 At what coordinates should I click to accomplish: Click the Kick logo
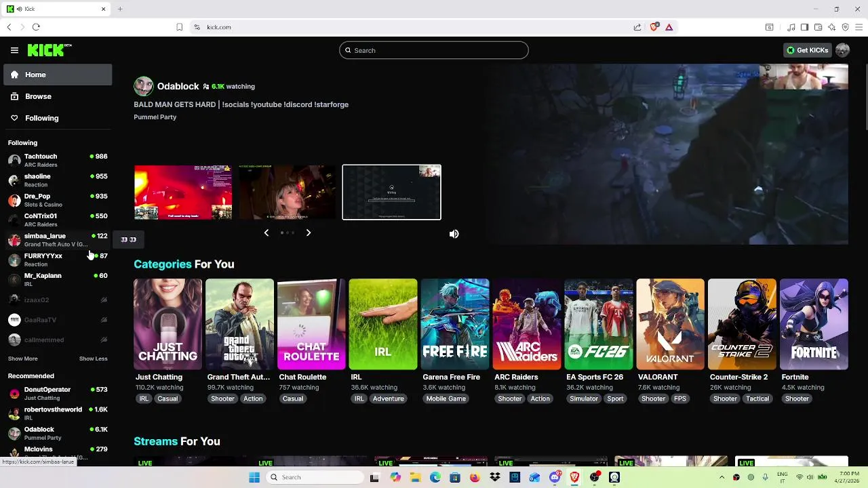(50, 50)
